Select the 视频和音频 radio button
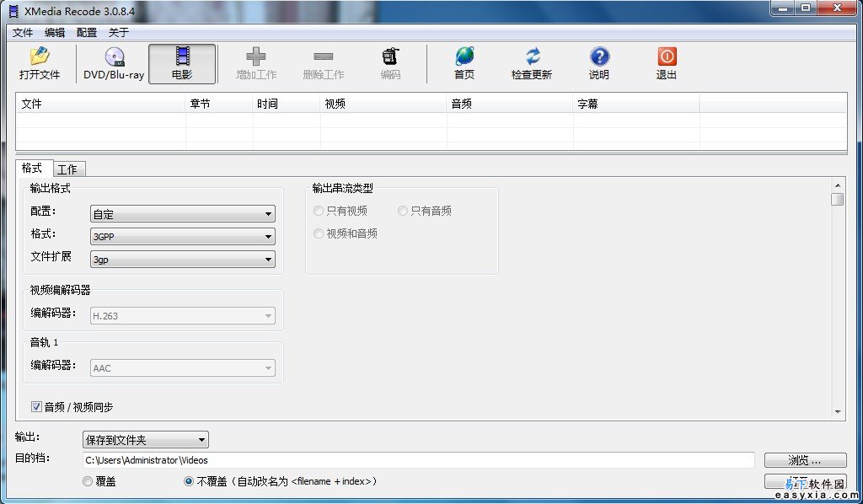 point(318,233)
